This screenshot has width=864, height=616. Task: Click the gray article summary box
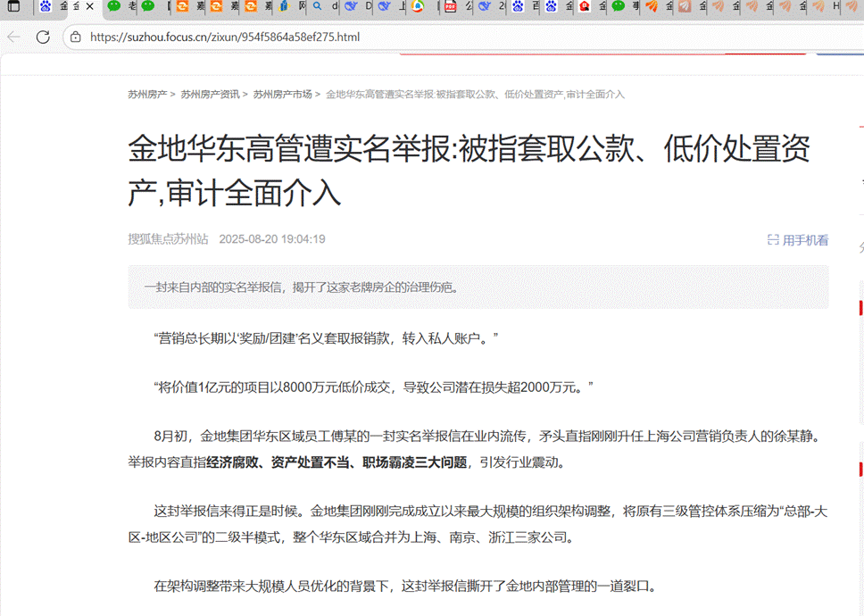[x=478, y=287]
